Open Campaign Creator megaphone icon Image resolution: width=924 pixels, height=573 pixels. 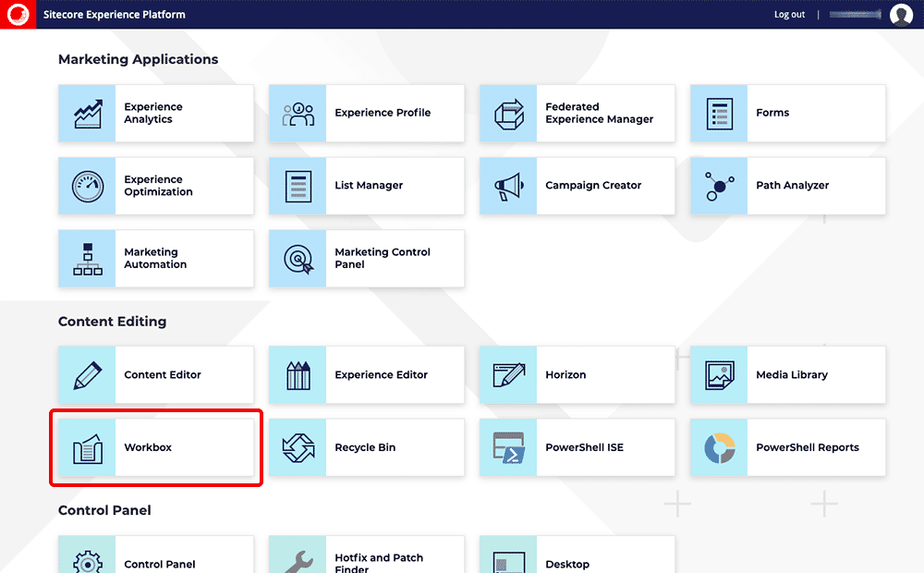coord(508,186)
